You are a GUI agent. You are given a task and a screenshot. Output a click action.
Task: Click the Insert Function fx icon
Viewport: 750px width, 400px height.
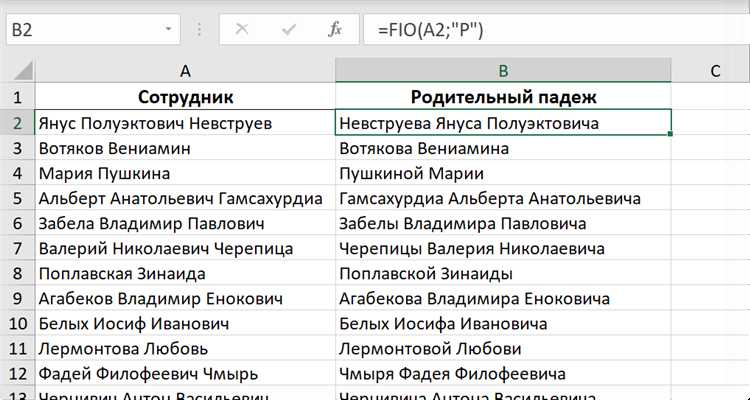(335, 30)
